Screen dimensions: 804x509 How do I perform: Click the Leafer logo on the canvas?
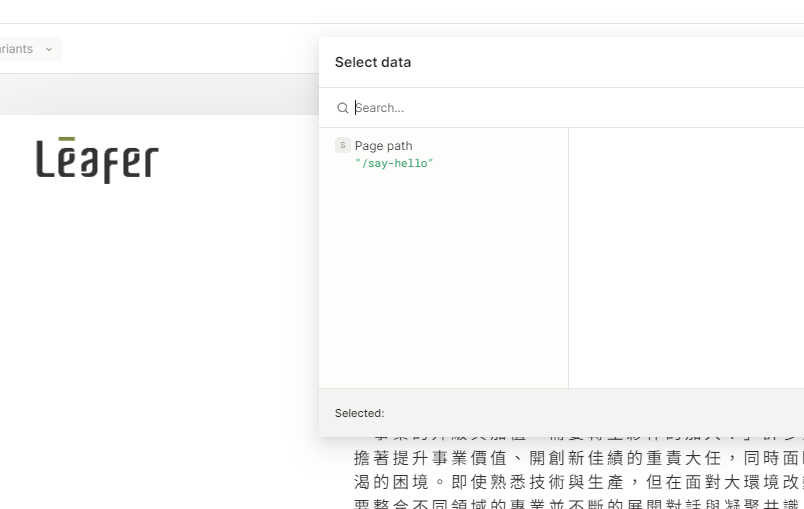click(x=97, y=160)
